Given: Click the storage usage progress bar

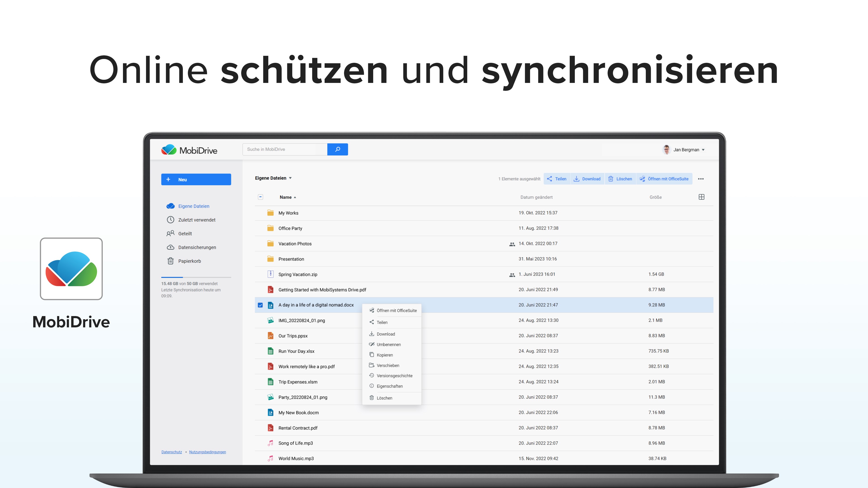Looking at the screenshot, I should coord(196,277).
